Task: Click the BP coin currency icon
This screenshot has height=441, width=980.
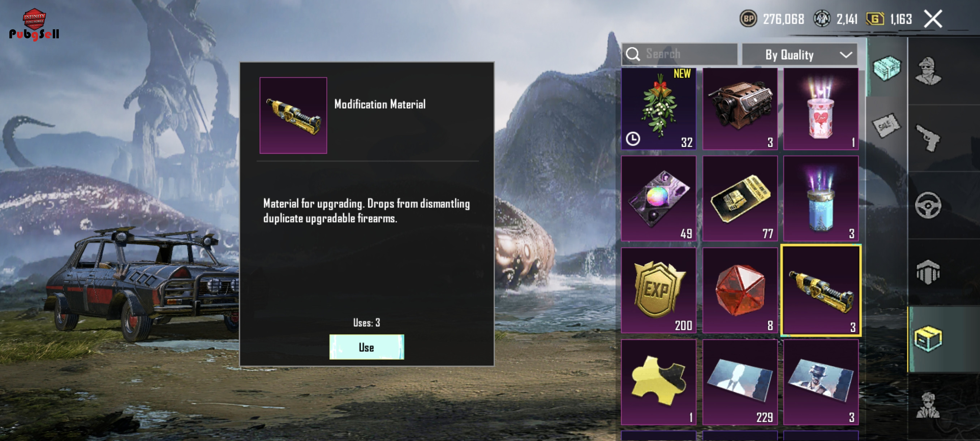Action: point(748,19)
